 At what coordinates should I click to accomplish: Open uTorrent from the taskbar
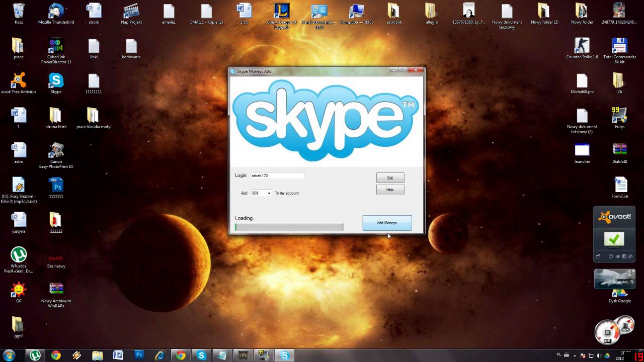pos(35,355)
